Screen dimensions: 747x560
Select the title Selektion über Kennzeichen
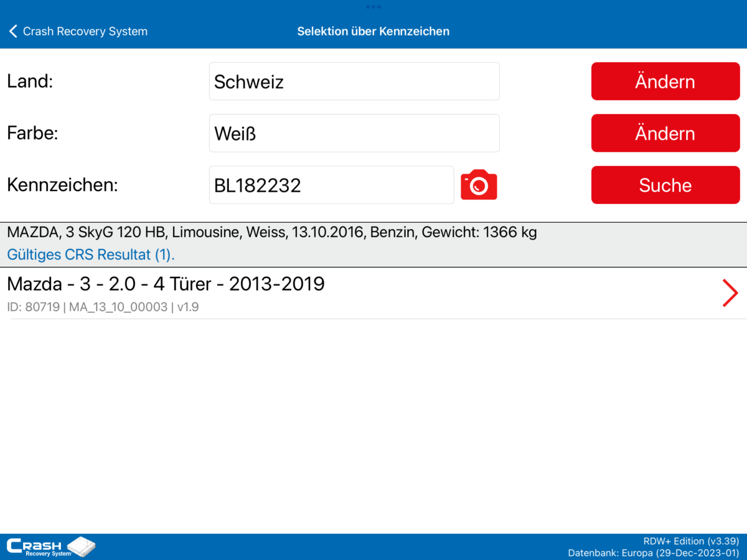point(374,31)
